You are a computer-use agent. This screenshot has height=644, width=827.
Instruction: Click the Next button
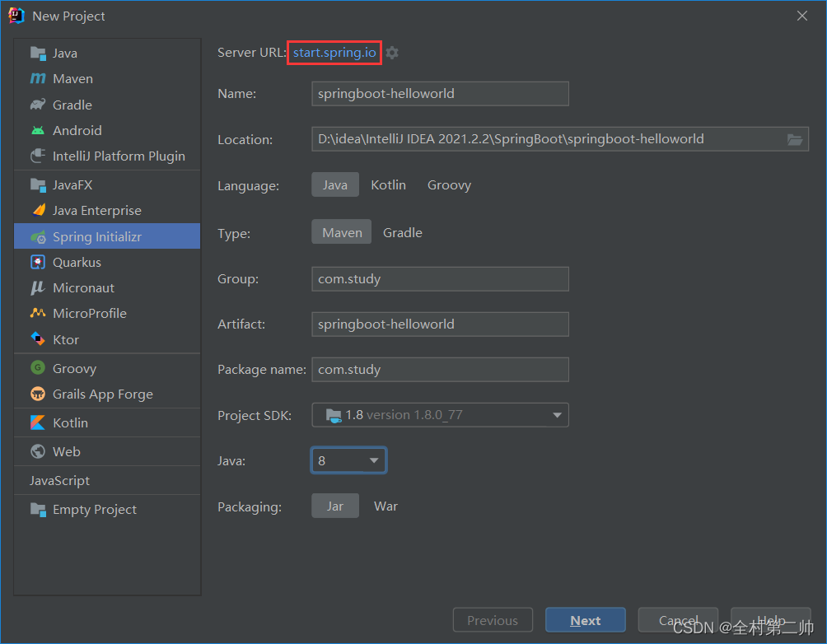(585, 620)
